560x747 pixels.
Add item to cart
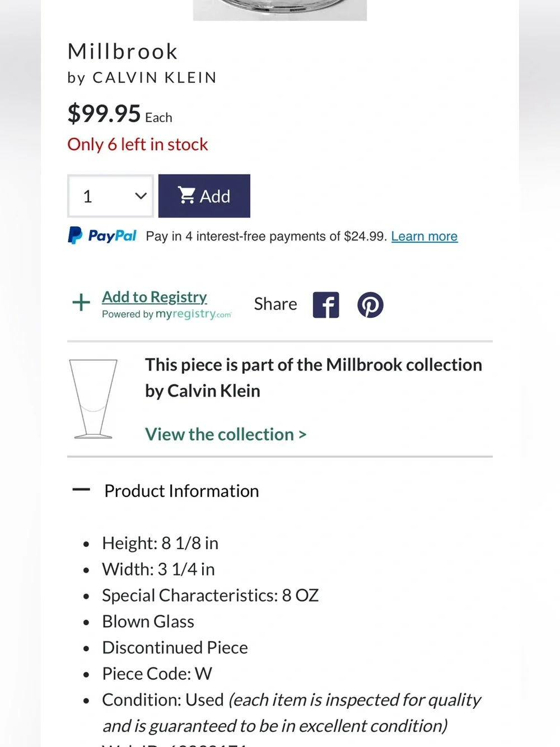[x=204, y=196]
